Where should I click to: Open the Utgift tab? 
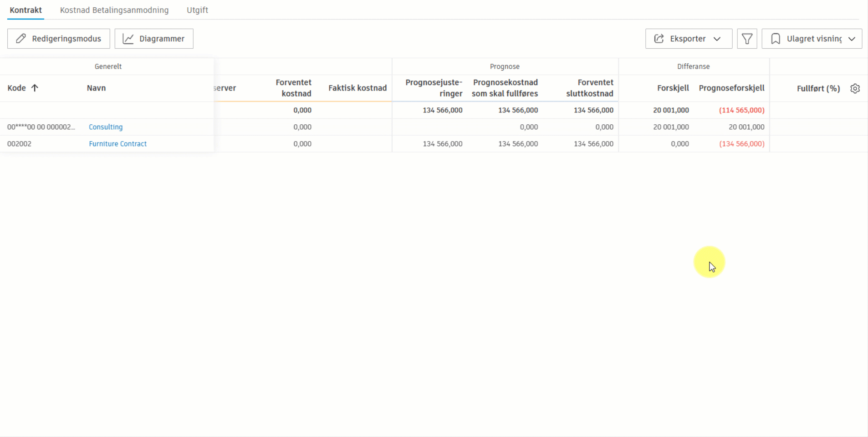(197, 10)
